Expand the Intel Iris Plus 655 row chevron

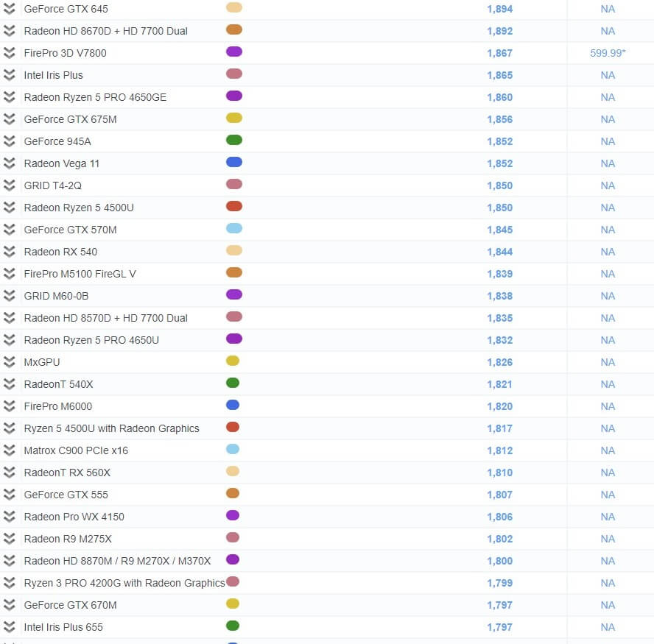click(x=9, y=627)
